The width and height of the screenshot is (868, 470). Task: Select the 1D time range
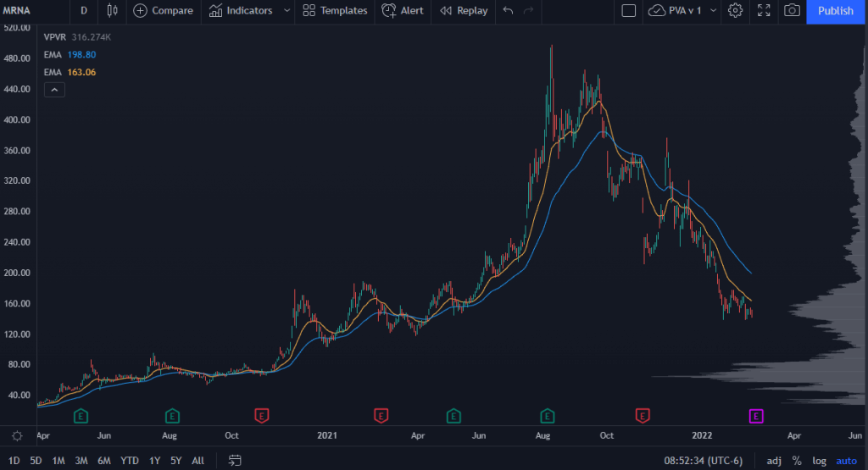pos(14,461)
